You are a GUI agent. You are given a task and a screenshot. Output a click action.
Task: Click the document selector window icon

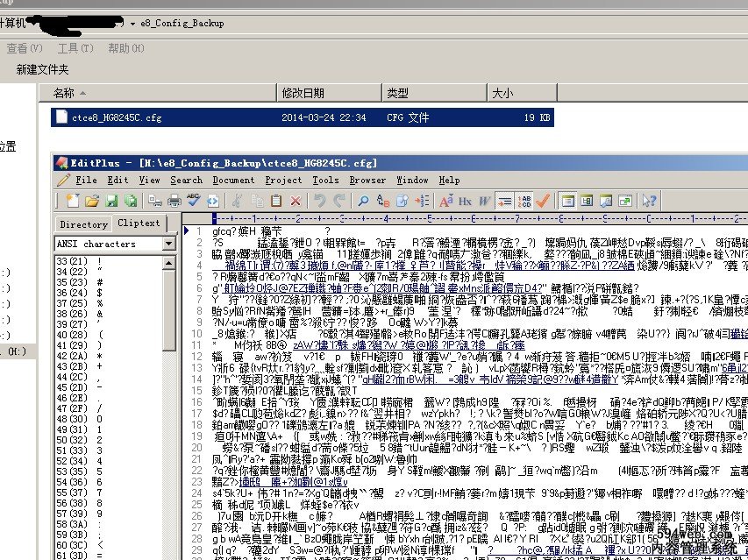[x=587, y=201]
